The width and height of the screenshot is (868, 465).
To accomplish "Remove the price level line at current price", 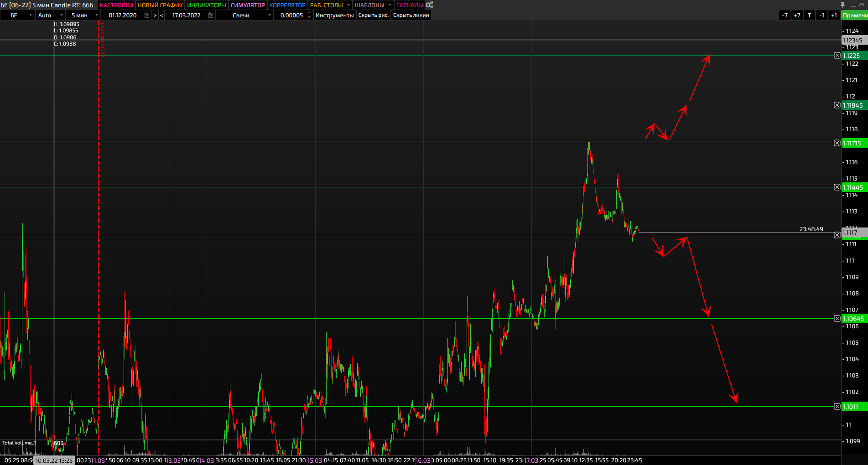I will [837, 235].
